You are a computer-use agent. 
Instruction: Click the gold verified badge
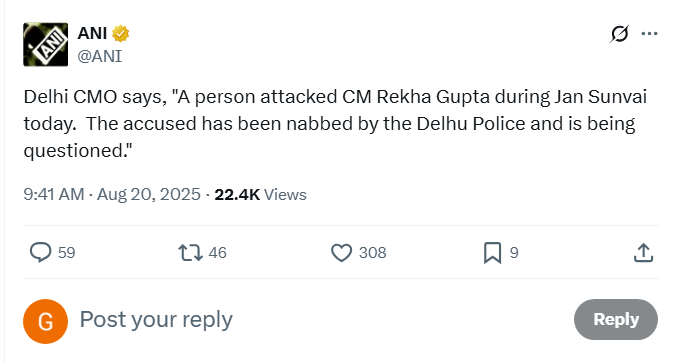click(121, 34)
